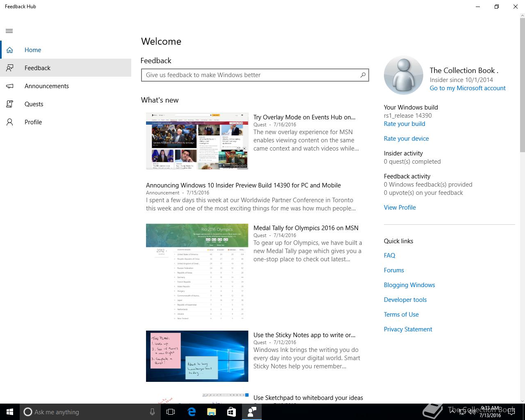Open Use Sketchpad to whiteboard your ideas
525x420 pixels.
pyautogui.click(x=308, y=398)
